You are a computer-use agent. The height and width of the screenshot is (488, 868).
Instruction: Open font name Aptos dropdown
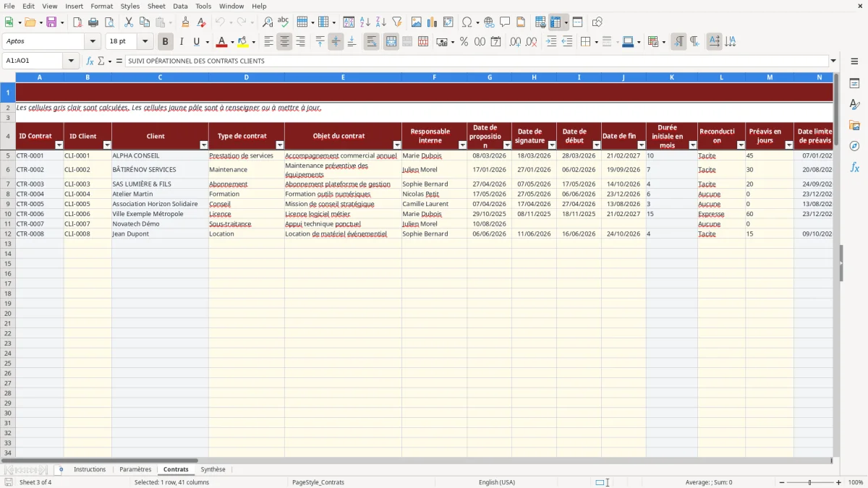[x=93, y=42]
